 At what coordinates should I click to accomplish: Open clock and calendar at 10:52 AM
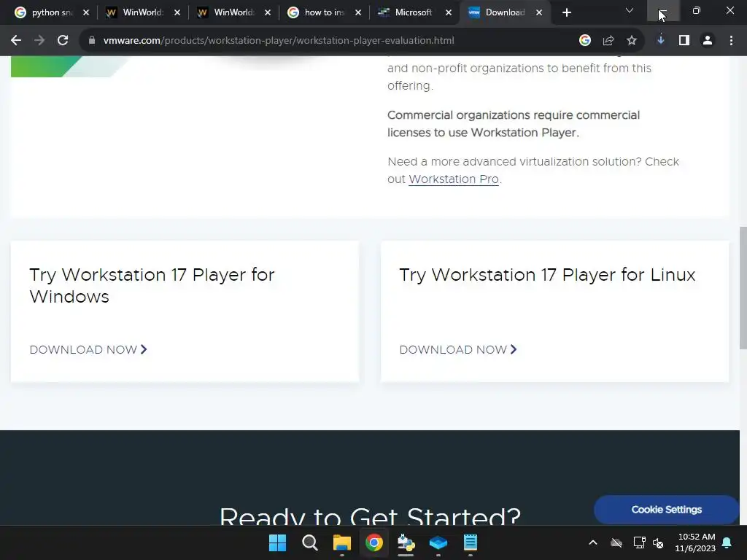tap(695, 542)
